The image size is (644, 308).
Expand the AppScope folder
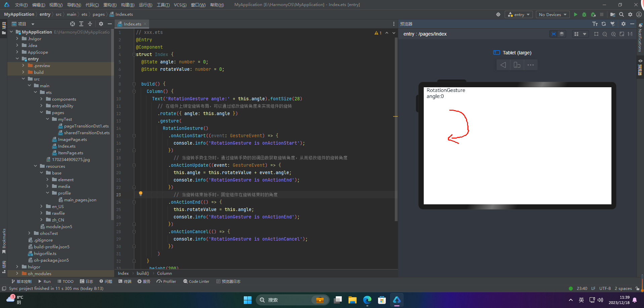tap(17, 52)
